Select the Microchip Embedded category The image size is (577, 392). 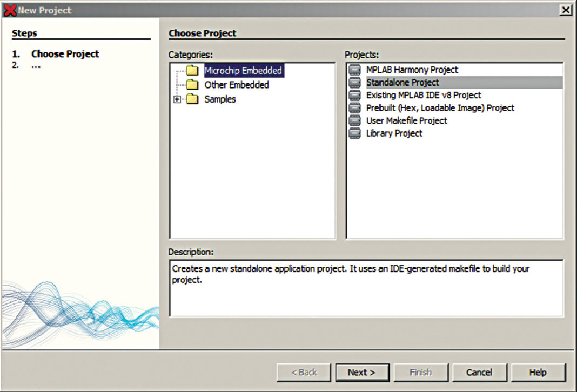243,70
